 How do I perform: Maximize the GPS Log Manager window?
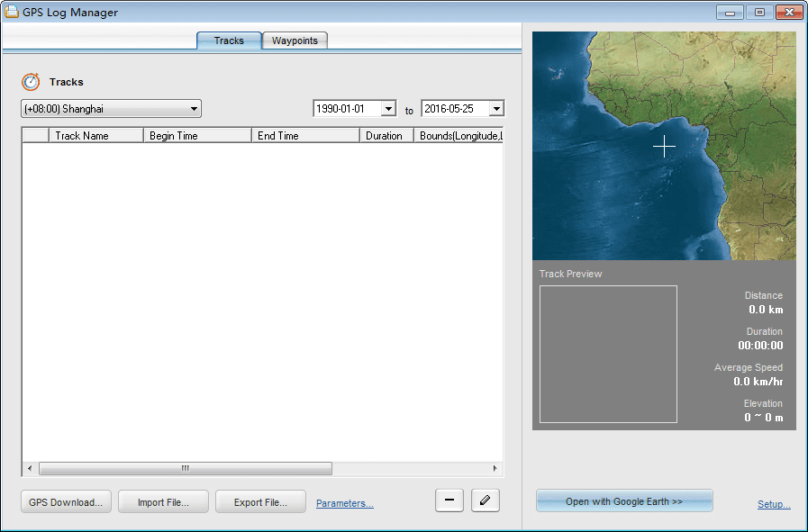759,13
